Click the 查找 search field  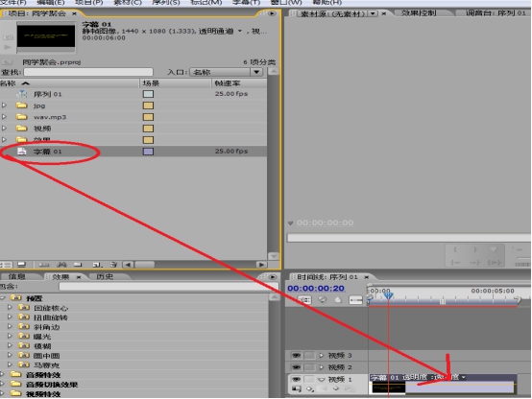88,72
